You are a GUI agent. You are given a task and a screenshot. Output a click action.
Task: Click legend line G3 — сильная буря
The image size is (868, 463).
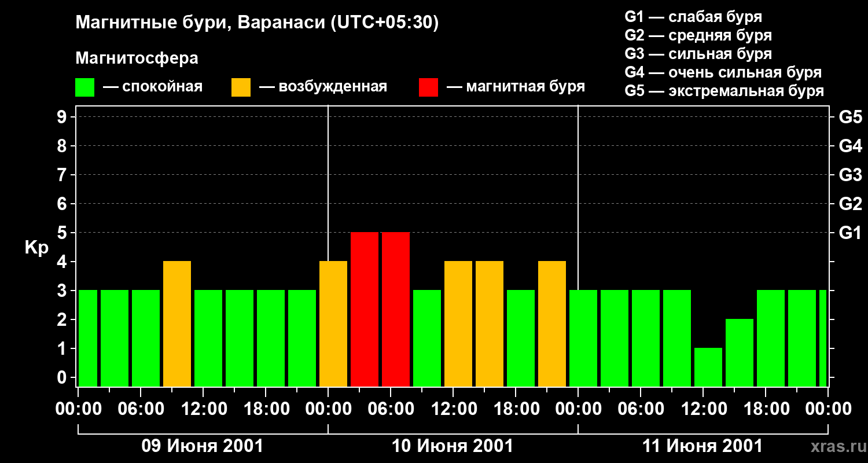point(698,53)
